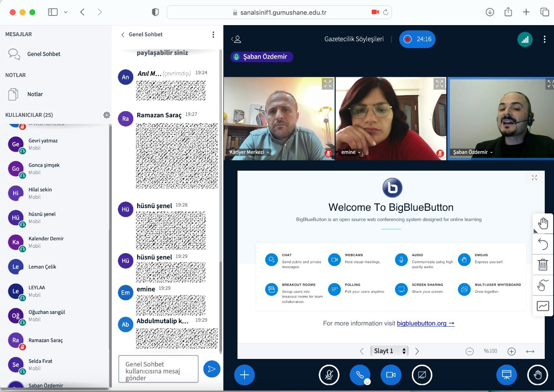554x392 pixels.
Task: Go back to the previous page
Action: click(82, 12)
